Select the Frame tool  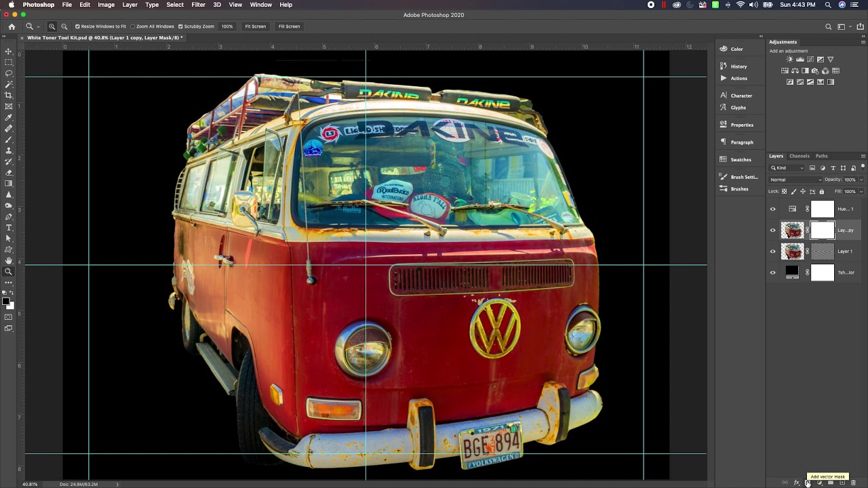(x=9, y=106)
